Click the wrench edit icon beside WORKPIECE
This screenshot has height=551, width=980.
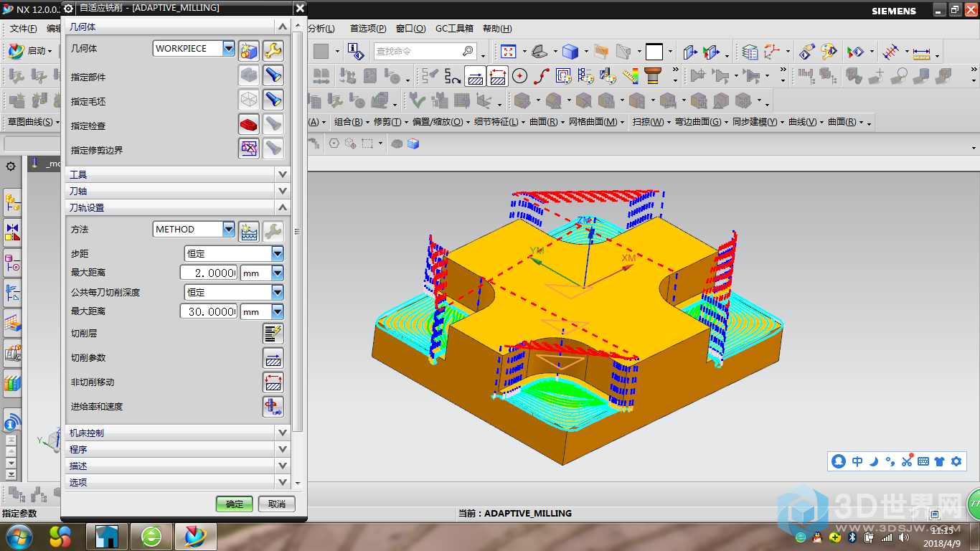coord(273,50)
